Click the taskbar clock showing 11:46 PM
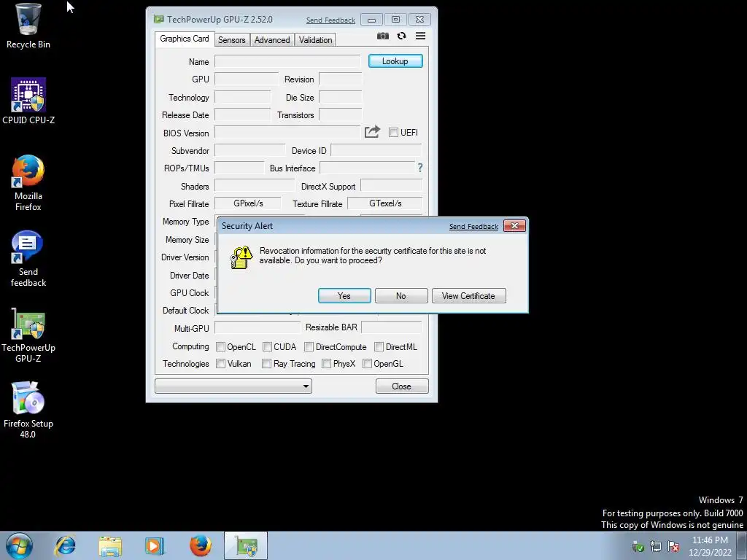The image size is (747, 560). [710, 545]
